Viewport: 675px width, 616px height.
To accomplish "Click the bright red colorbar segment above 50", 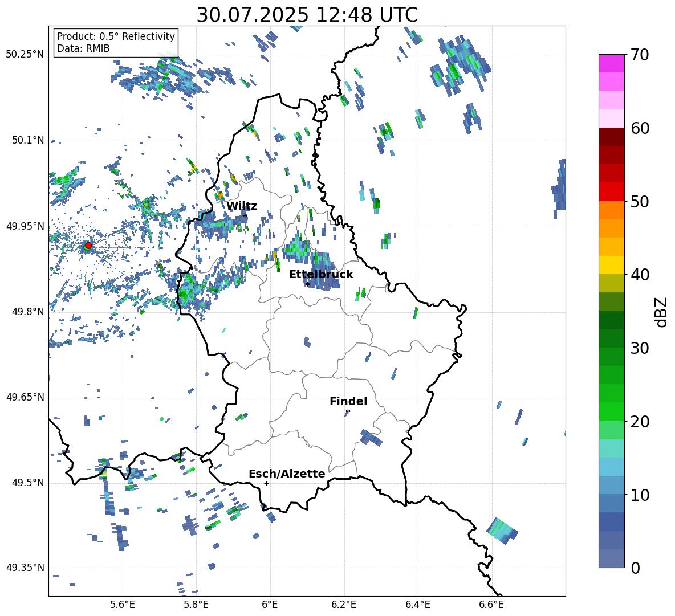I will [611, 192].
